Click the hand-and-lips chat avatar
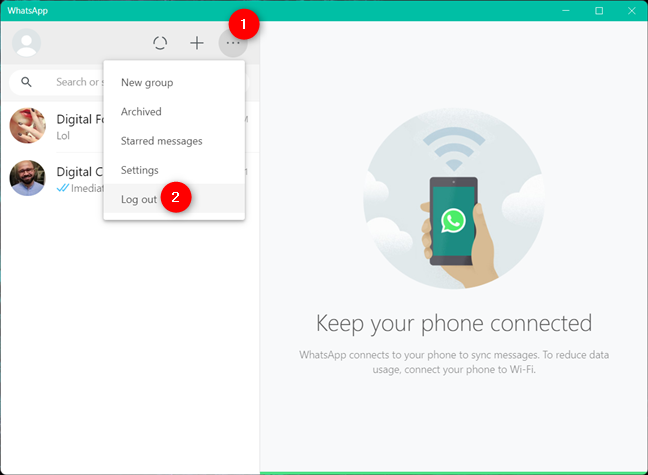This screenshot has height=475, width=648. 28,126
